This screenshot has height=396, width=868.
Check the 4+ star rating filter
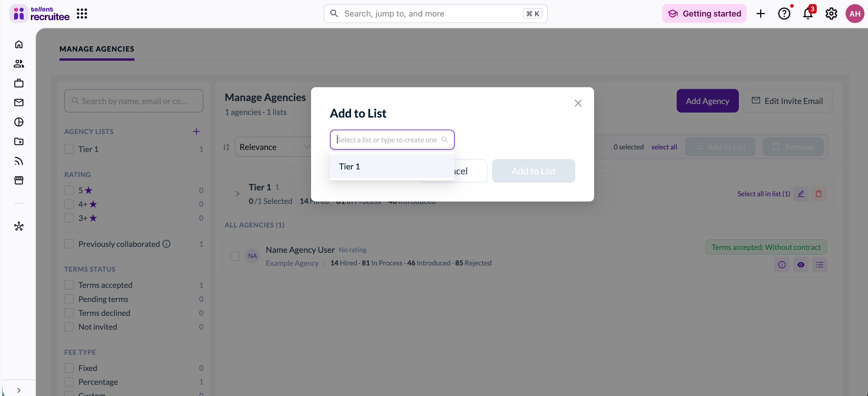click(69, 204)
